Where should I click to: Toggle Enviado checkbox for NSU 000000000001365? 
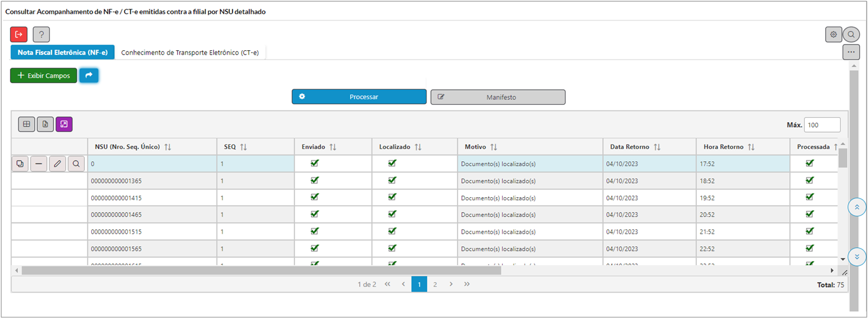[314, 180]
